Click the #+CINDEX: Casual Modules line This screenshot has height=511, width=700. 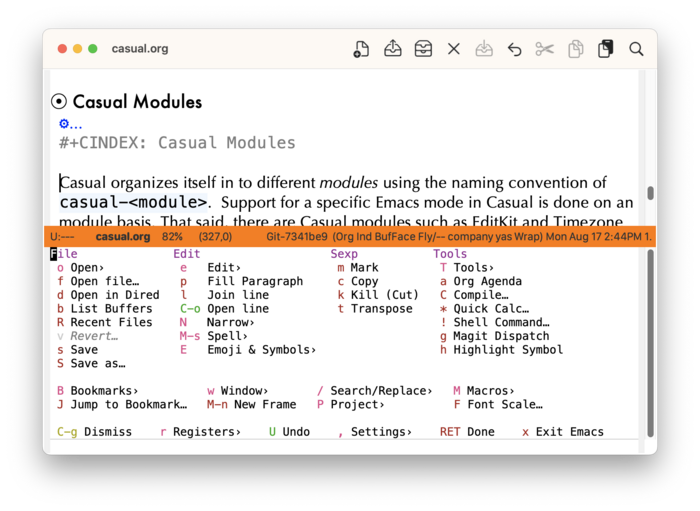pos(177,143)
